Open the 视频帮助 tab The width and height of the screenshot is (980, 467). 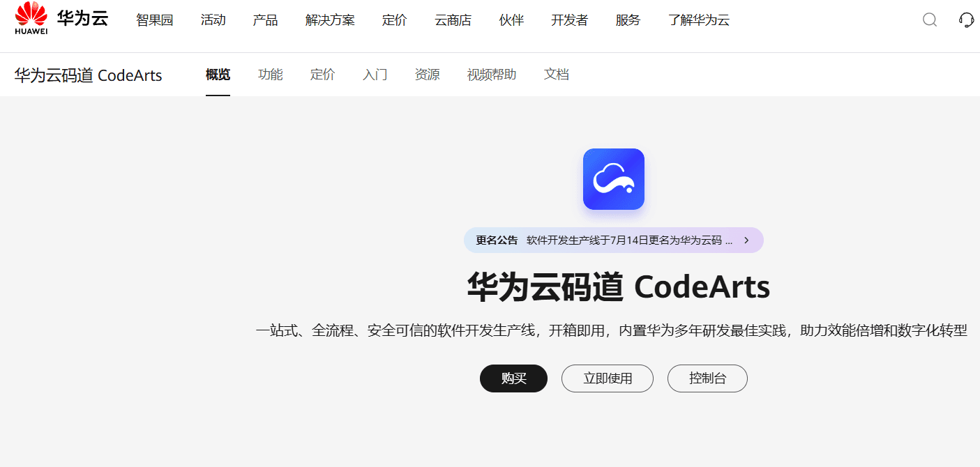coord(492,75)
